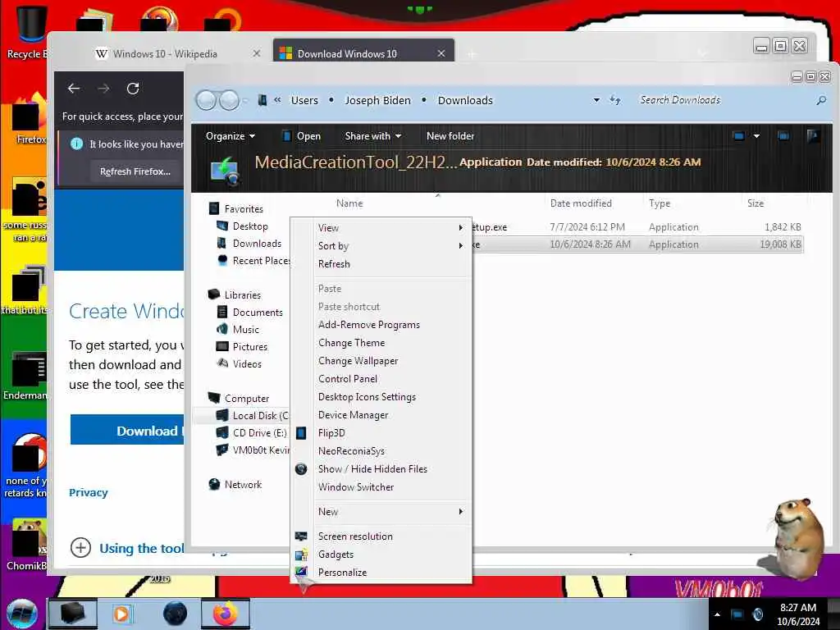Select Network in navigation pane
The height and width of the screenshot is (630, 840).
point(235,484)
